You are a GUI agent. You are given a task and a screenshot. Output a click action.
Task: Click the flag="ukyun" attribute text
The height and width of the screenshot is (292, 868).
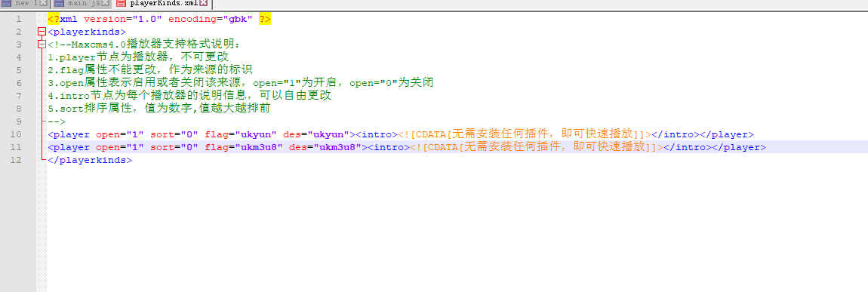pyautogui.click(x=241, y=134)
